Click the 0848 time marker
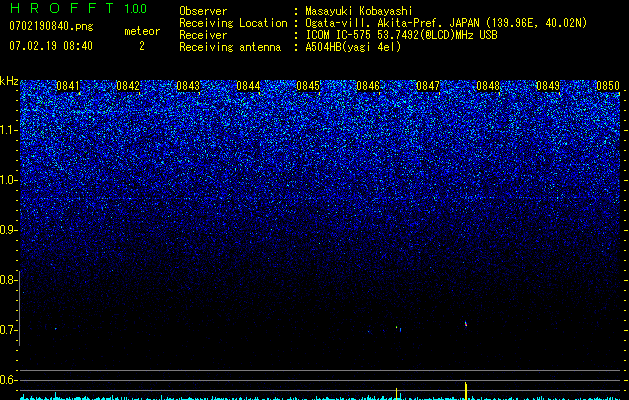The height and width of the screenshot is (400, 629). click(488, 86)
